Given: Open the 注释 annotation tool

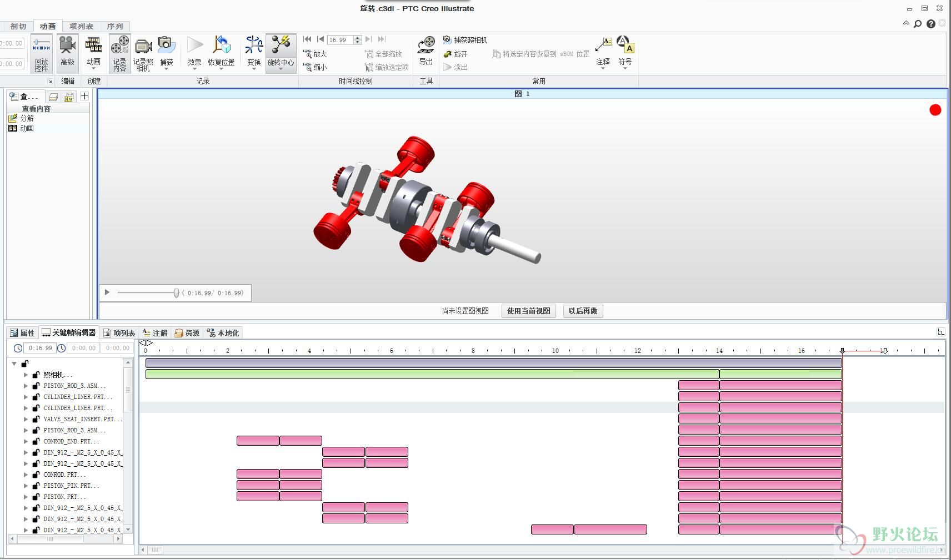Looking at the screenshot, I should click(x=603, y=52).
